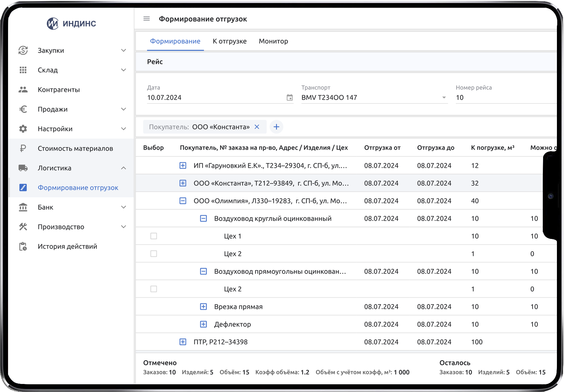Image resolution: width=564 pixels, height=392 pixels.
Task: Select Цех 2 checkbox under Воздуховод прямоугольный
Action: 154,289
